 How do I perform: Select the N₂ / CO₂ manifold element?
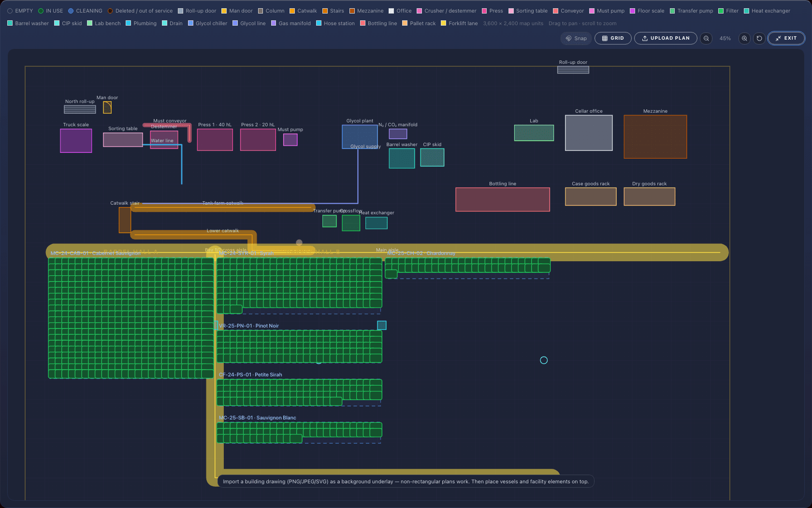pos(398,134)
